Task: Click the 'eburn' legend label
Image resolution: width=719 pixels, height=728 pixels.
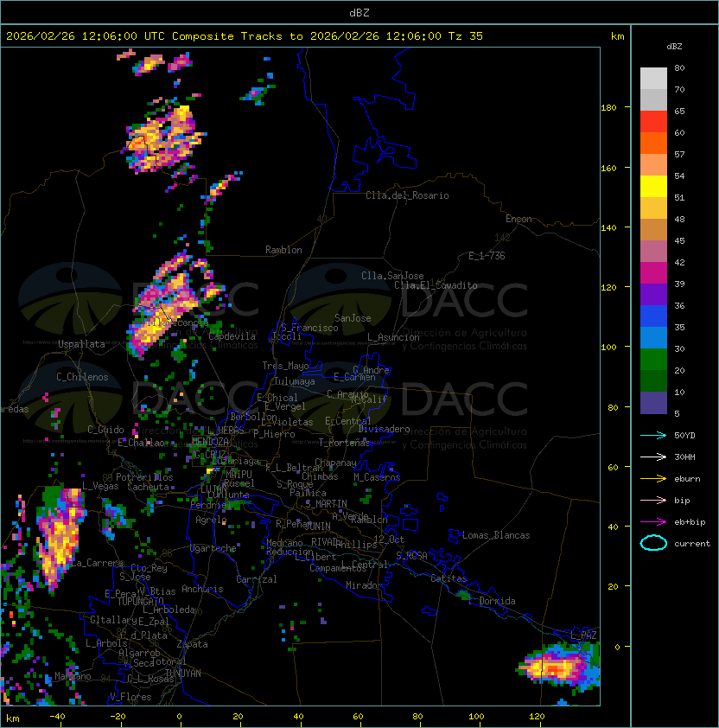Action: (x=687, y=479)
